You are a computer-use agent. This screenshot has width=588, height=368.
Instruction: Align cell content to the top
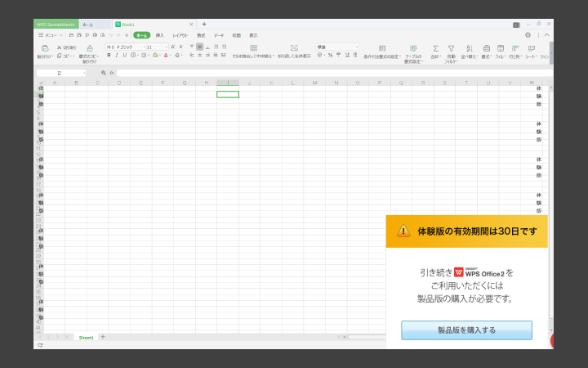[x=192, y=47]
